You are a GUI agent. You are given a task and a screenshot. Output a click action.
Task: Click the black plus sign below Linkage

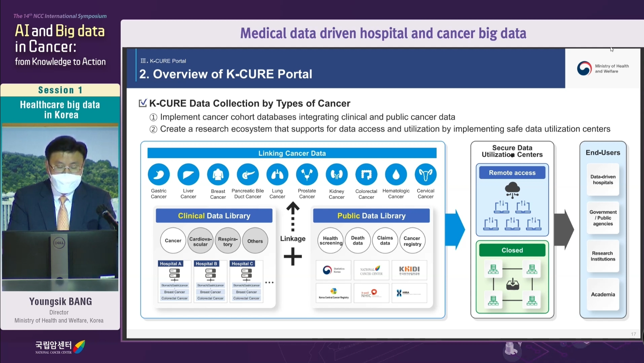(x=293, y=257)
